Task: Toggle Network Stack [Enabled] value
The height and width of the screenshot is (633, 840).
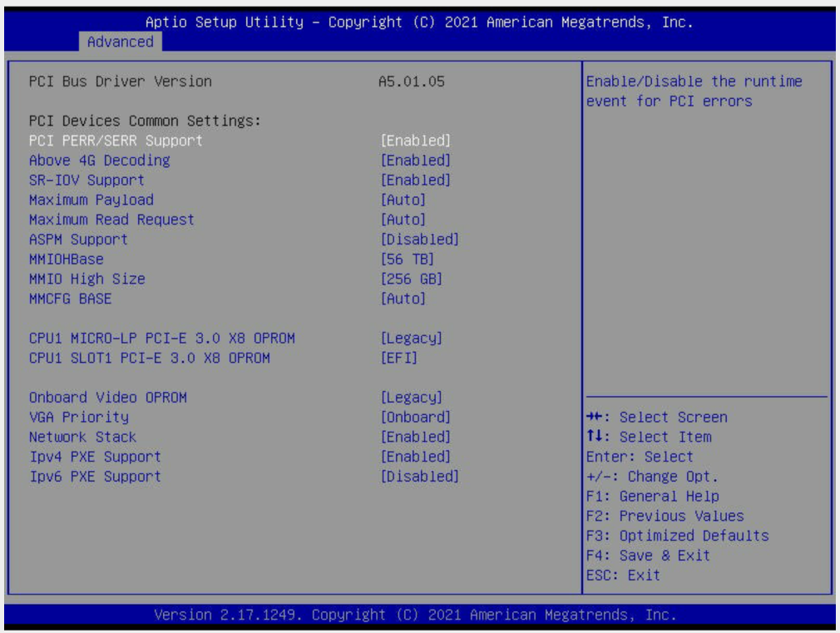Action: click(x=415, y=437)
